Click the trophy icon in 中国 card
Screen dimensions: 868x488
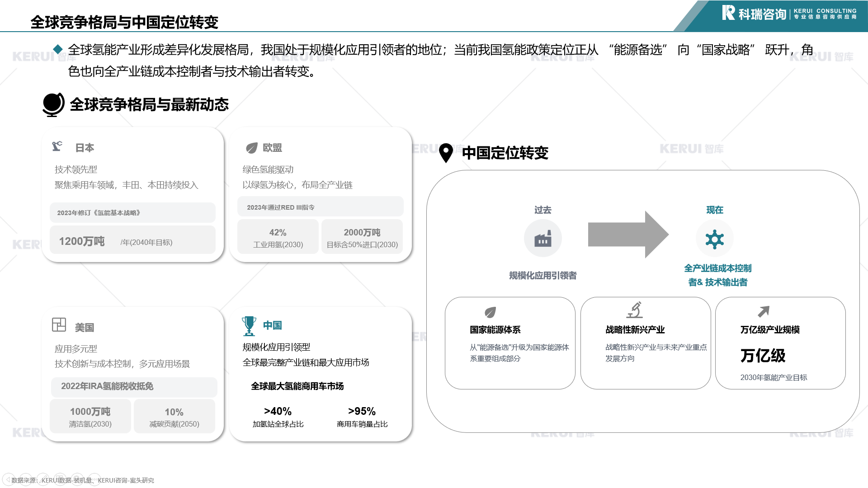(249, 326)
